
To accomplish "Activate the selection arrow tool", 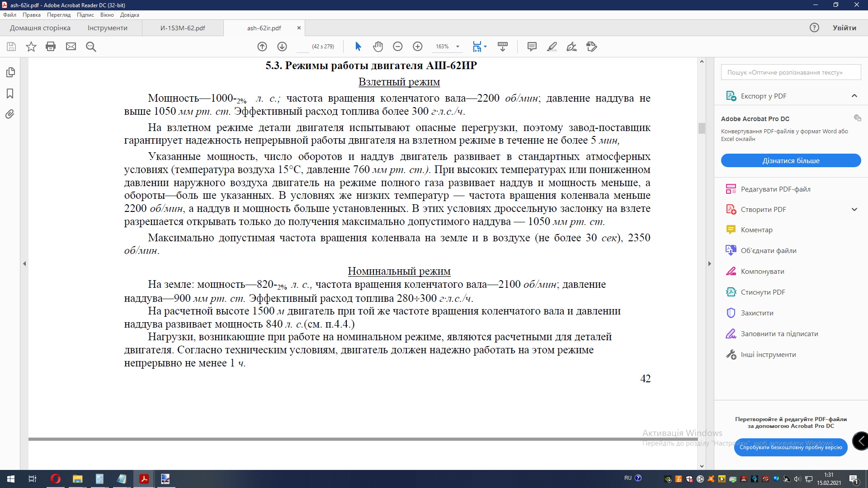I will click(x=358, y=47).
